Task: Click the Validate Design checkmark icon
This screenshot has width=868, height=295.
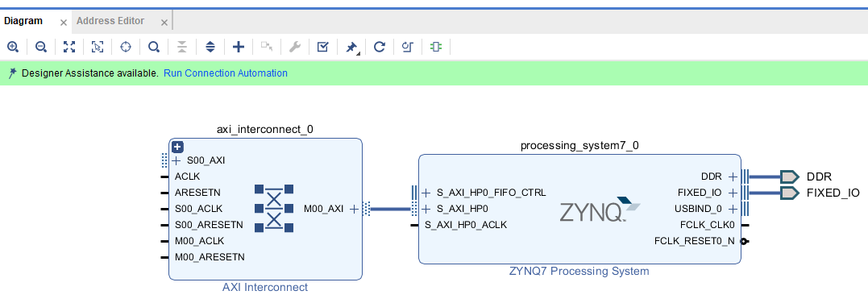Action: click(323, 47)
